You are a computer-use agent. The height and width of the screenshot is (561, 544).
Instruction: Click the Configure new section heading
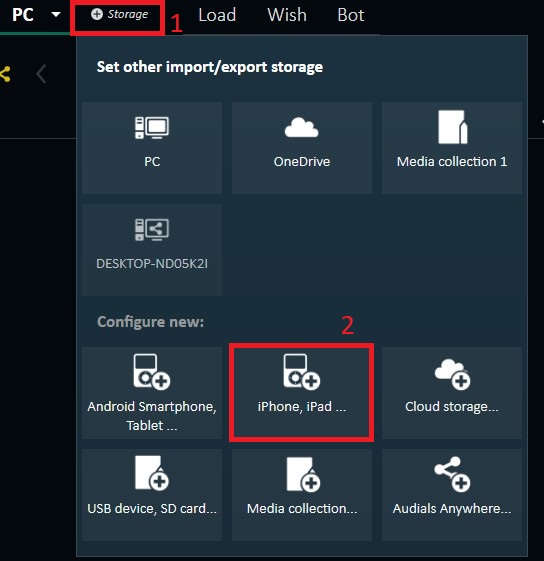151,322
